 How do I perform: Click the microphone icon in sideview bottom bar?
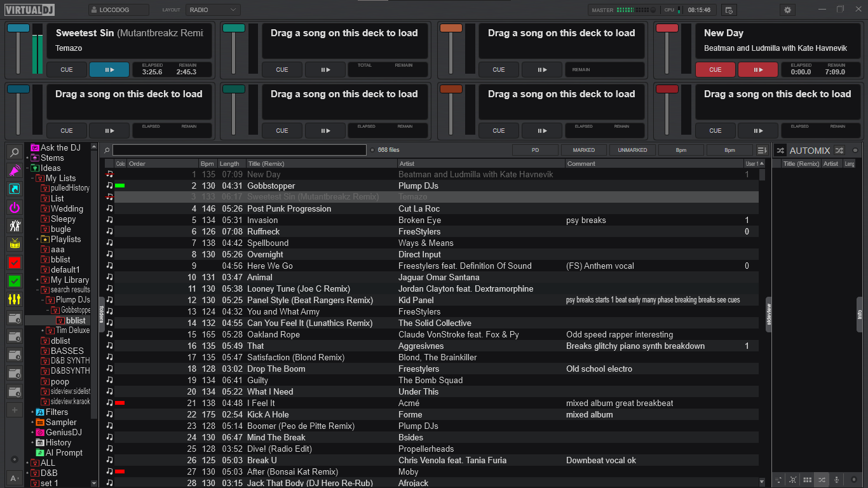(x=837, y=480)
